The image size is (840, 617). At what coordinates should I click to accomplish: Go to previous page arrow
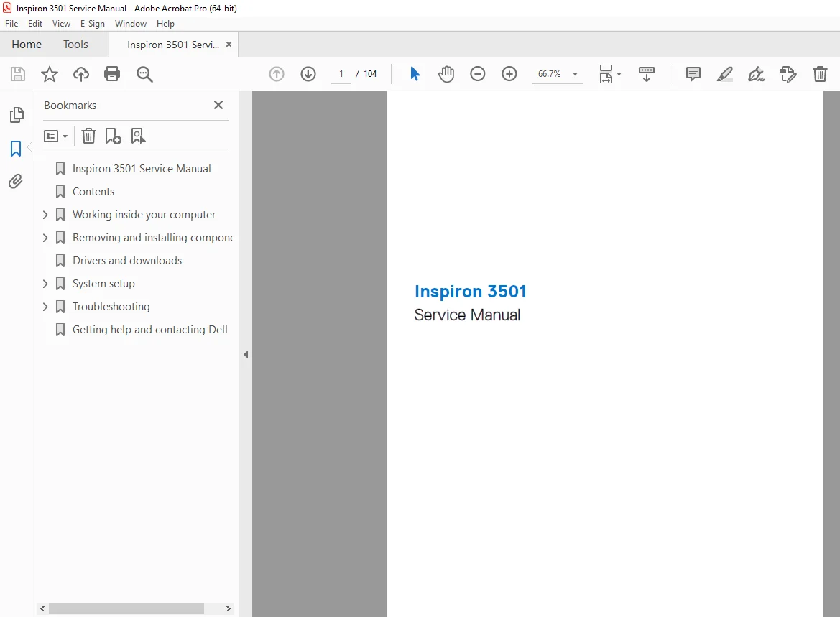pyautogui.click(x=277, y=74)
